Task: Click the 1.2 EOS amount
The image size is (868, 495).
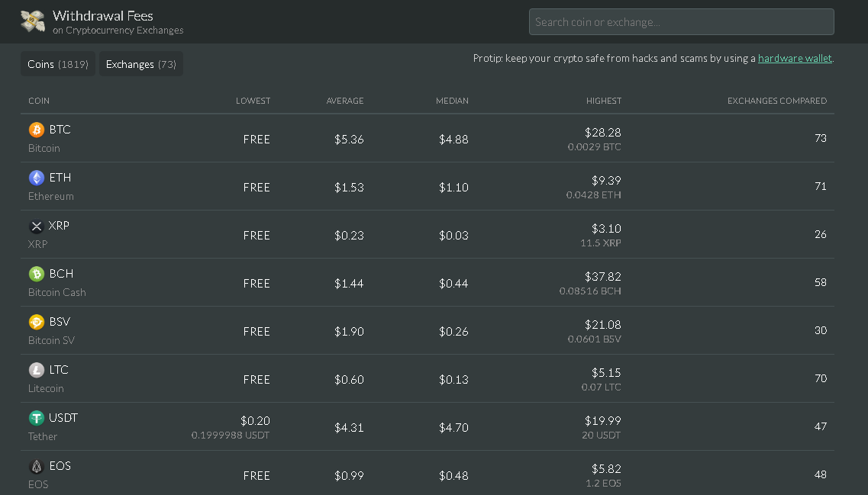Action: pyautogui.click(x=603, y=484)
